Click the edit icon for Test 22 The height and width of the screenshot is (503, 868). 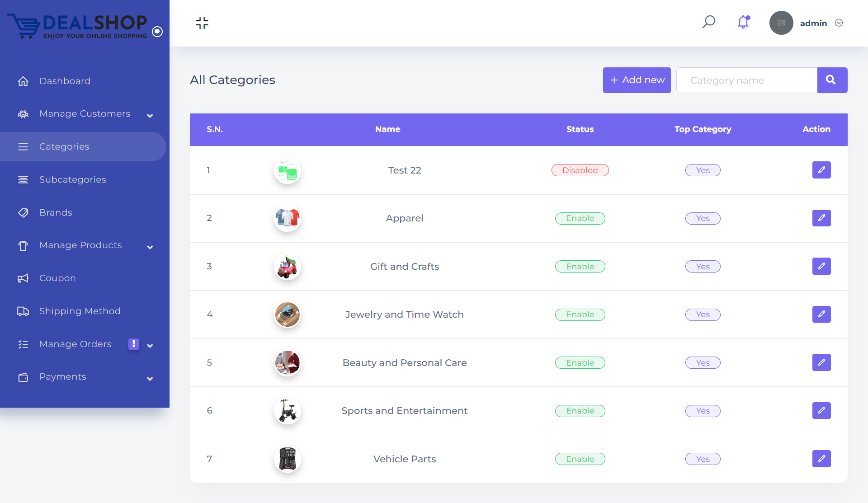point(821,170)
